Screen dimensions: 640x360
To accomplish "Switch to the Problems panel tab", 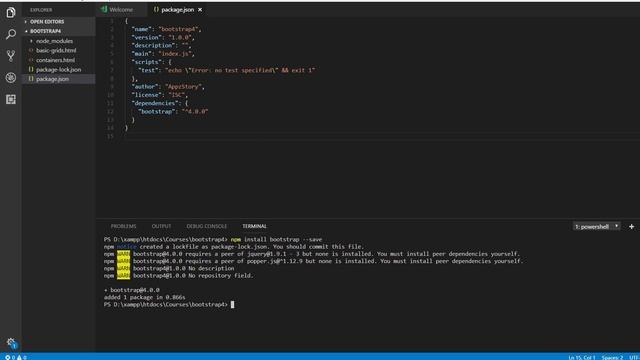I will 123,226.
